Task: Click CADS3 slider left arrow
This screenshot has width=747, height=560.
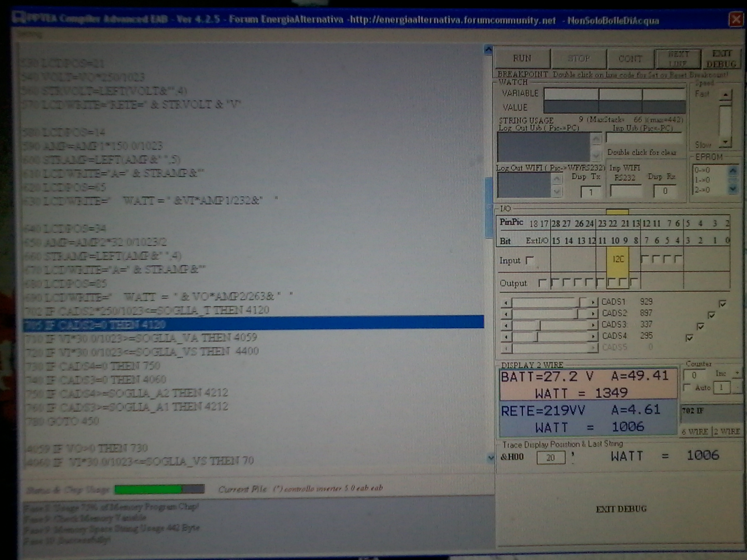Action: click(506, 325)
